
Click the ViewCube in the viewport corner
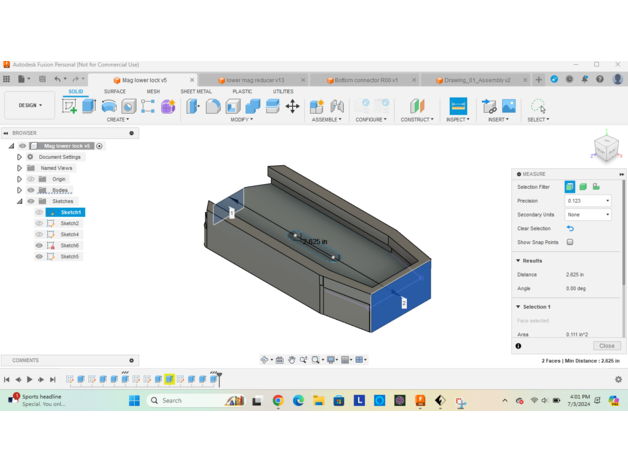606,147
